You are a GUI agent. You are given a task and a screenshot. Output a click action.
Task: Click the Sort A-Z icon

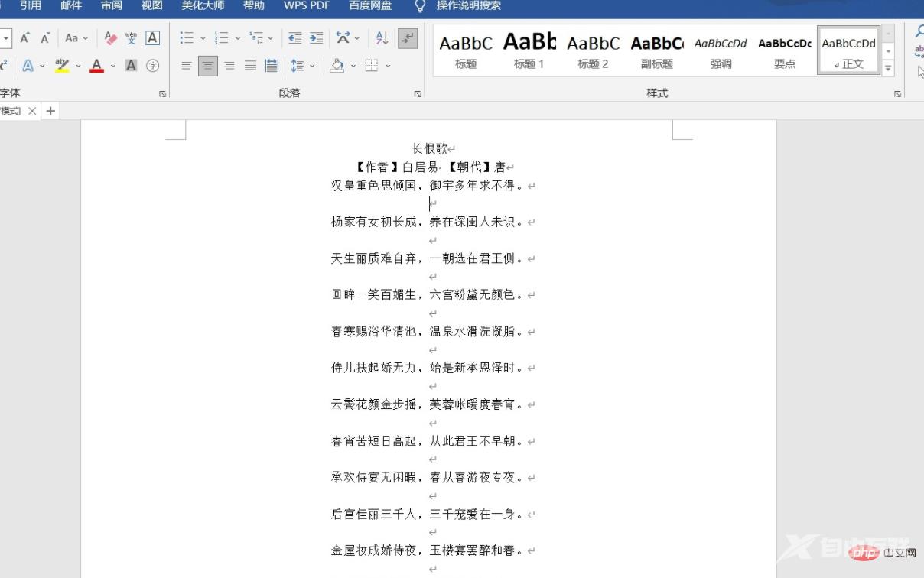[382, 38]
